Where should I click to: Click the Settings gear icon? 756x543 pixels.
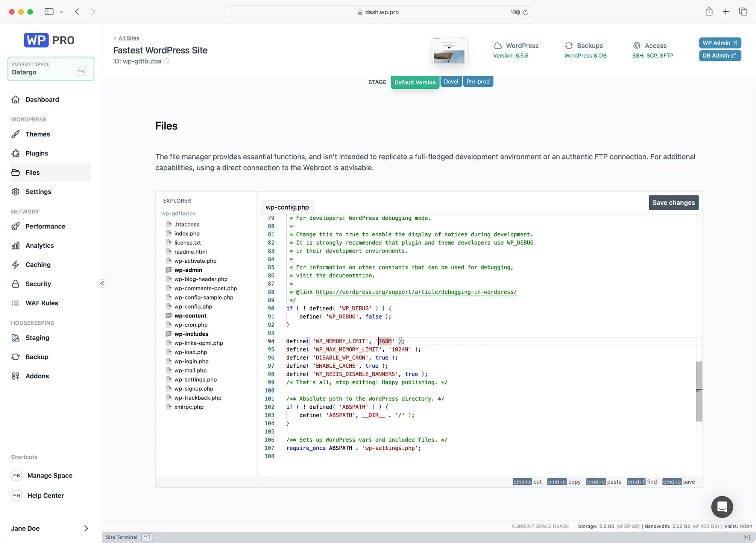click(x=15, y=192)
